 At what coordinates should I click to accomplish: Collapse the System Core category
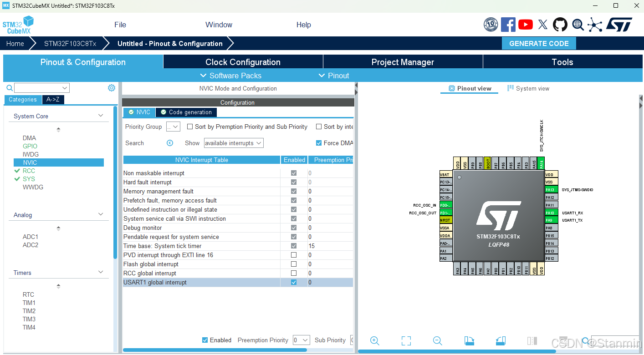(x=101, y=116)
